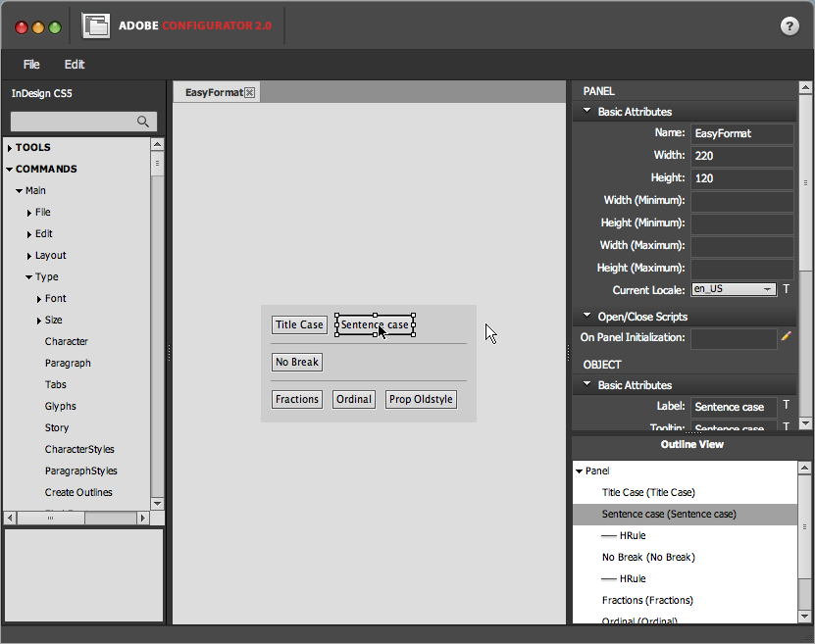The image size is (815, 644).
Task: Click the Fractions button on canvas
Action: (297, 399)
